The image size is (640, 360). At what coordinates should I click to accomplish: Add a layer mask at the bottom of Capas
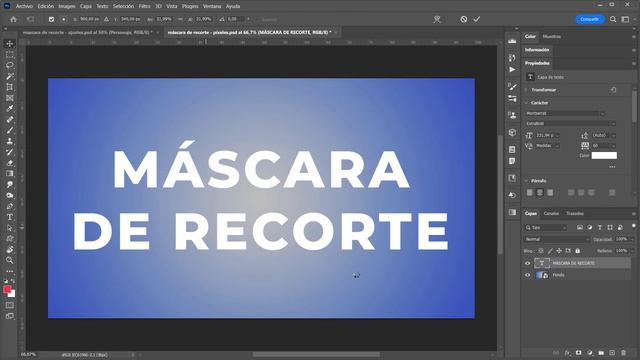(578, 353)
